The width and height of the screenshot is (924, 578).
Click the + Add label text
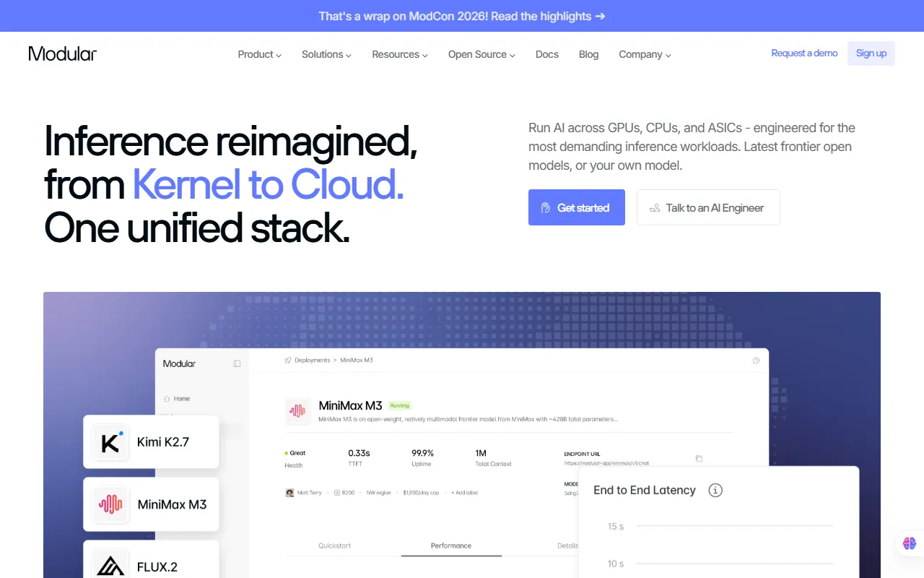(x=464, y=493)
